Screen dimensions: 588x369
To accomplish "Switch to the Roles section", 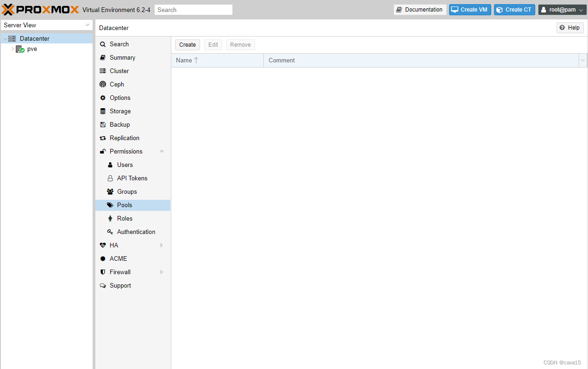I will [125, 219].
